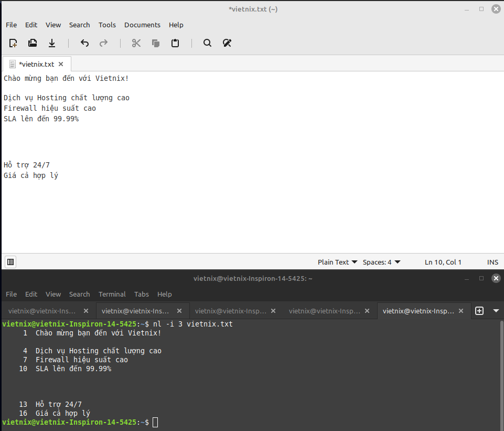The height and width of the screenshot is (431, 504).
Task: Create a new document in the text editor
Action: tap(13, 43)
